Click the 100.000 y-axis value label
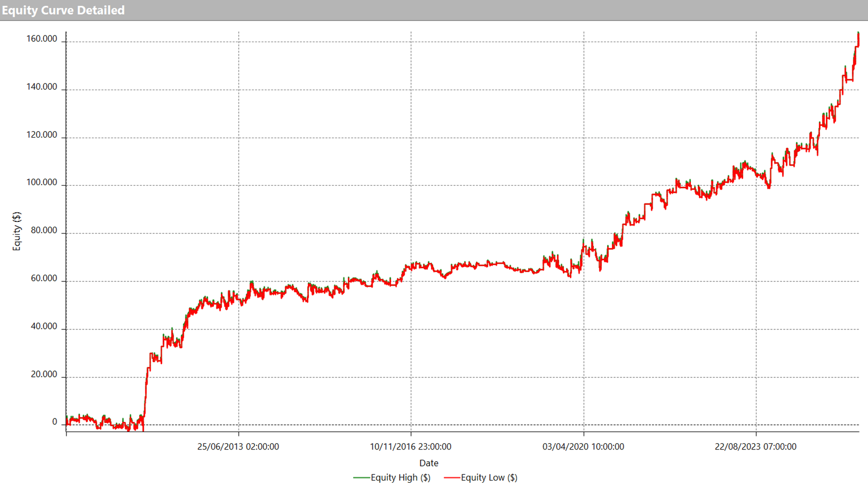Screen dimensions: 868x487 tap(42, 182)
